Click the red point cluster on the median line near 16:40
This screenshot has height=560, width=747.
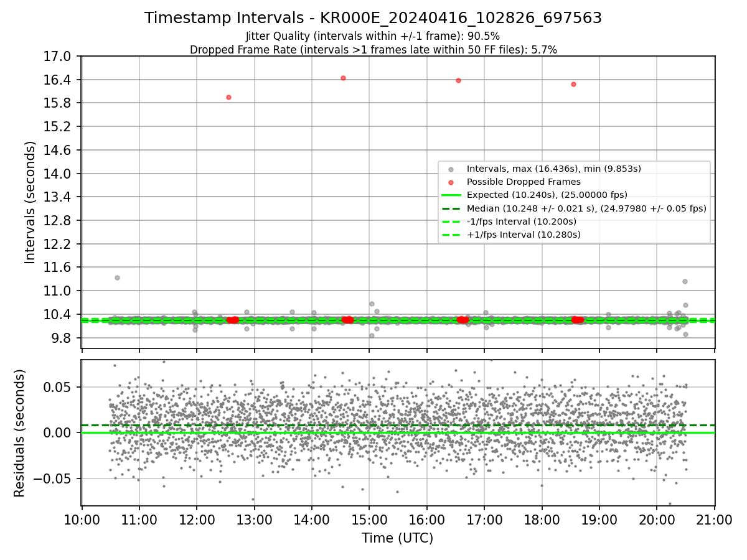(x=463, y=320)
